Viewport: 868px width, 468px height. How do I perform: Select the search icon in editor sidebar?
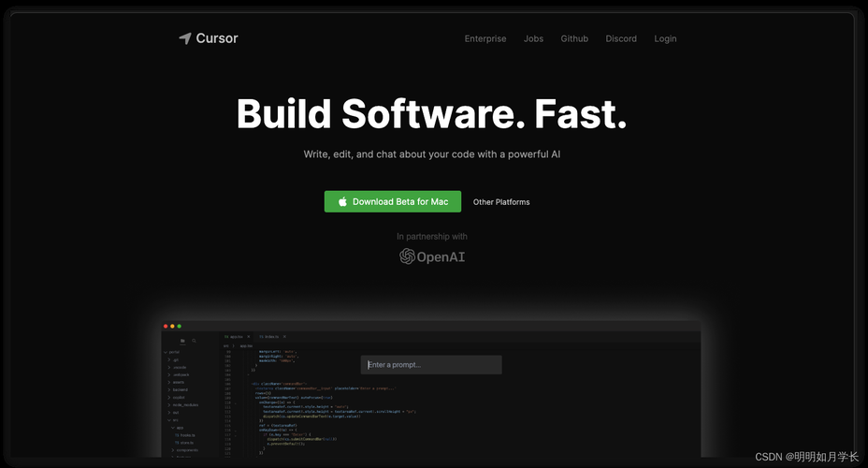[x=194, y=341]
